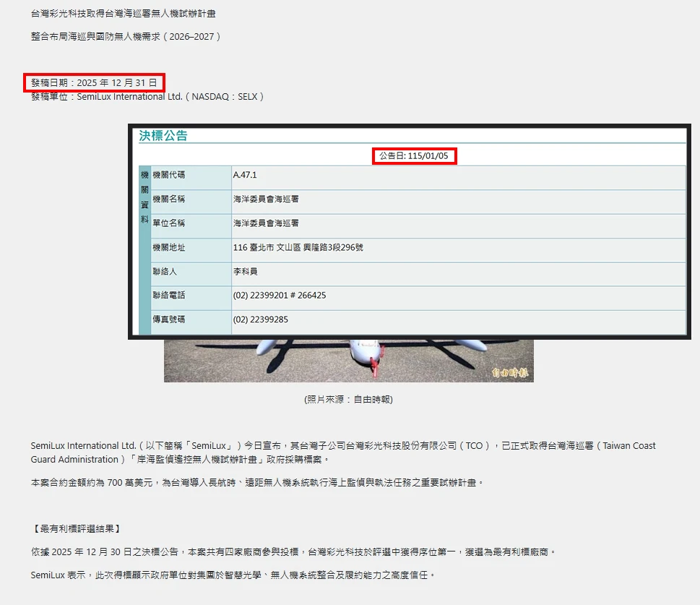Select phone number (02) 22399201 # 266425
The height and width of the screenshot is (605, 700).
pos(280,296)
